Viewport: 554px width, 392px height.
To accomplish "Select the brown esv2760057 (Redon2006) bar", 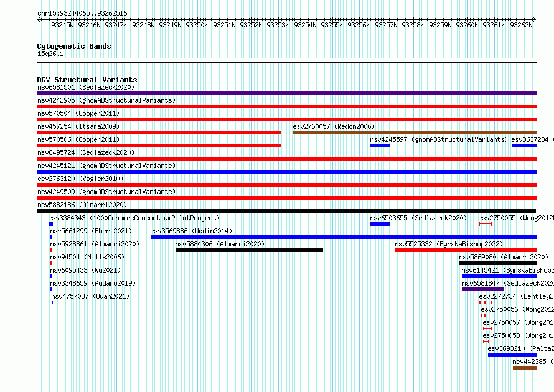I will point(415,133).
